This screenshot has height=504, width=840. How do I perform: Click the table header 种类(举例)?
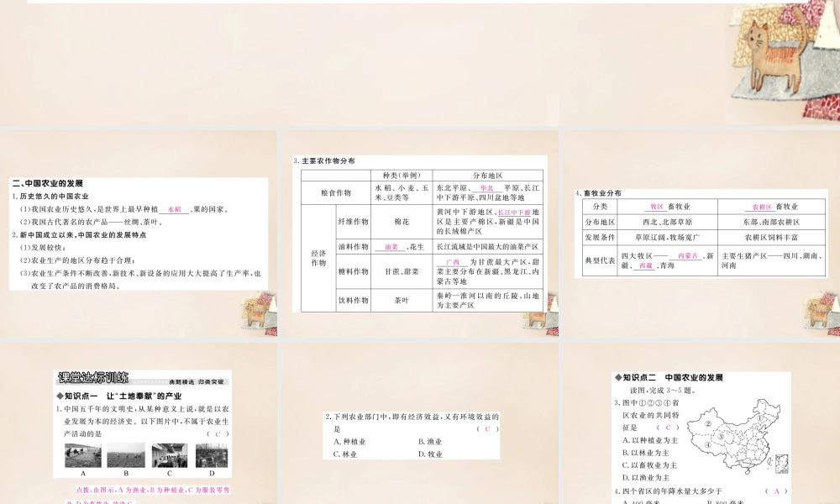click(402, 176)
